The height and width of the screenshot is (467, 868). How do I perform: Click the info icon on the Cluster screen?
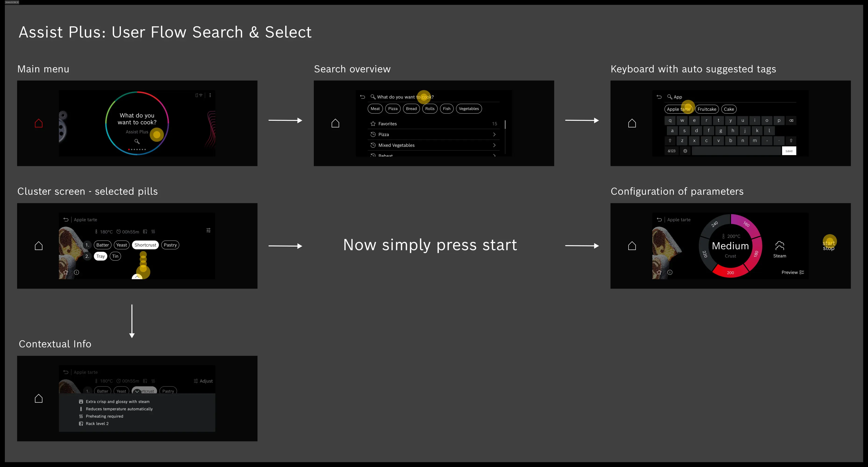77,272
